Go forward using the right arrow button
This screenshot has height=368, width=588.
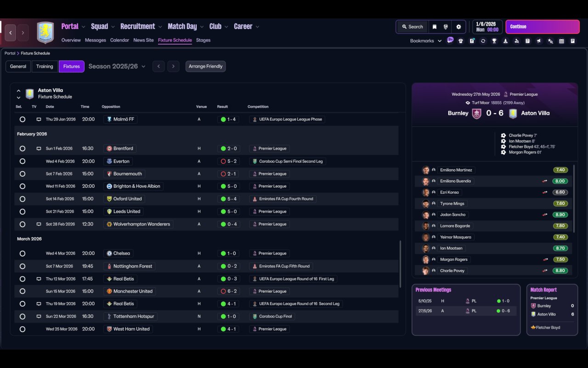23,33
